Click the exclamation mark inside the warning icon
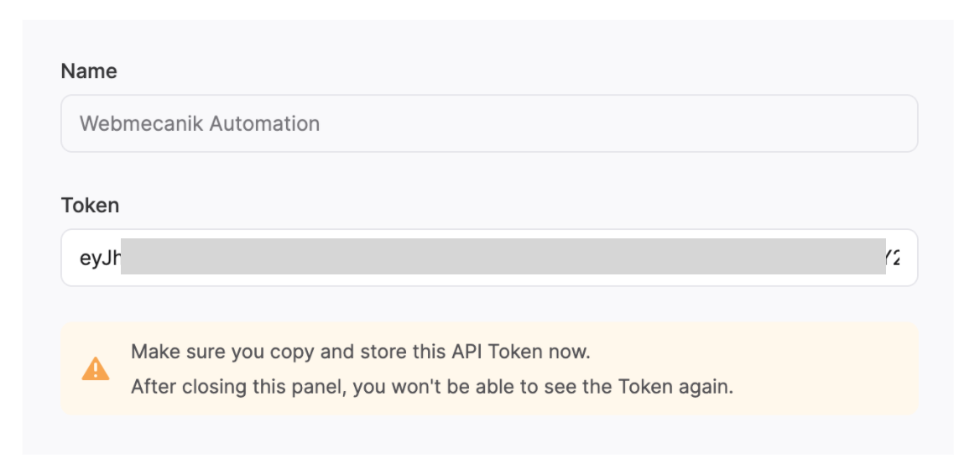This screenshot has width=980, height=475. (x=96, y=371)
